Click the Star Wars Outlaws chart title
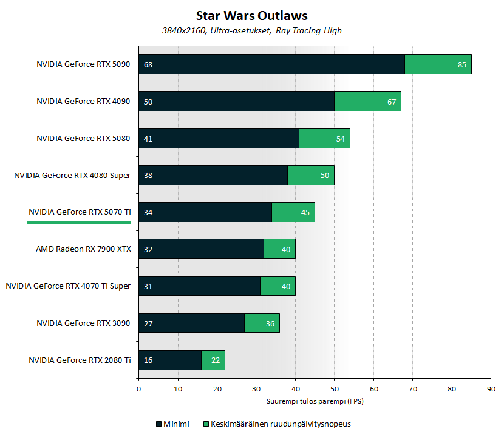504x437 pixels. [251, 15]
